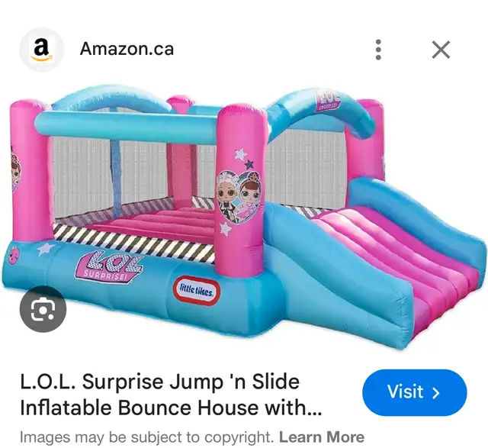This screenshot has height=448, width=488.
Task: Click the L.O.L. logo on the arch top
Action: click(x=328, y=99)
